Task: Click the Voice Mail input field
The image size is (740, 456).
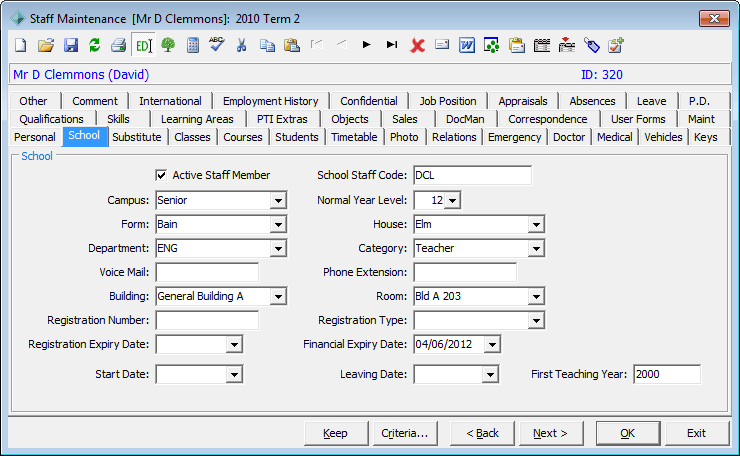Action: [x=207, y=273]
